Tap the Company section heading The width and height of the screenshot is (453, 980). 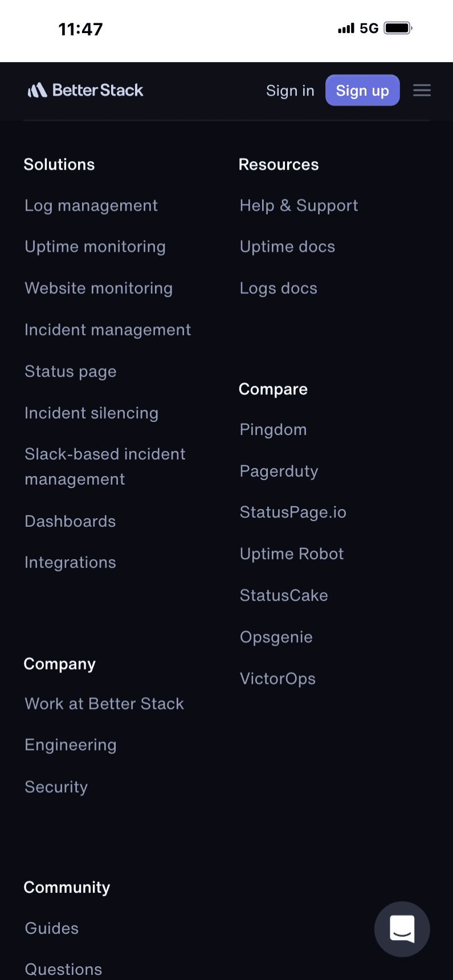tap(60, 664)
